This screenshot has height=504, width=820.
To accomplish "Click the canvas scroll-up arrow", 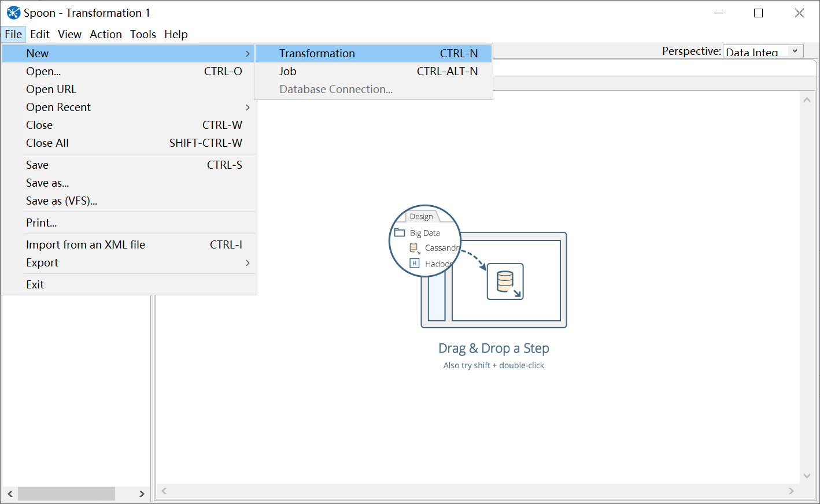I will 807,100.
